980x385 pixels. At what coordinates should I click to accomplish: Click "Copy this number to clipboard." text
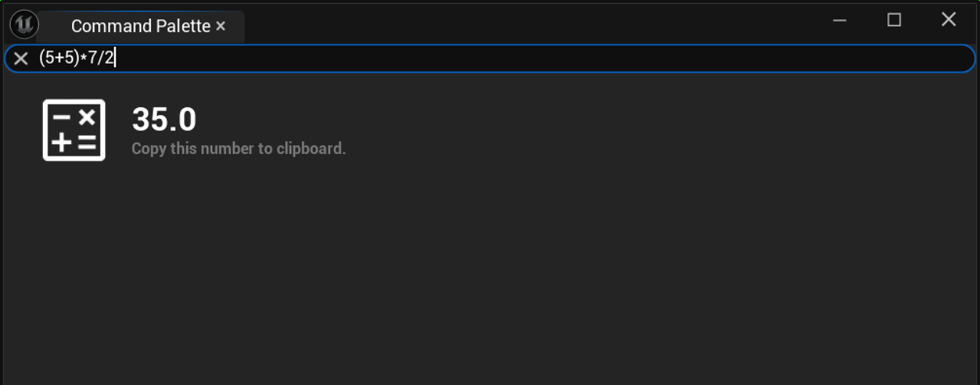coord(238,149)
